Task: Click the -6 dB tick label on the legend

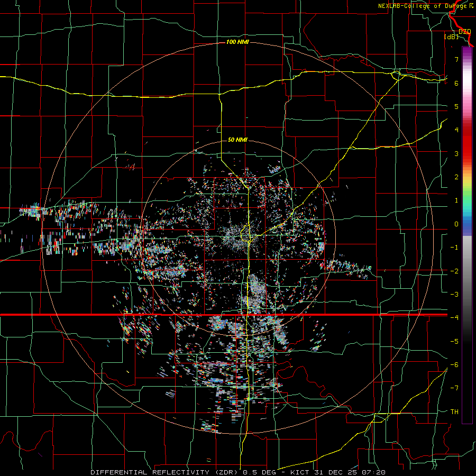Action: [x=454, y=365]
